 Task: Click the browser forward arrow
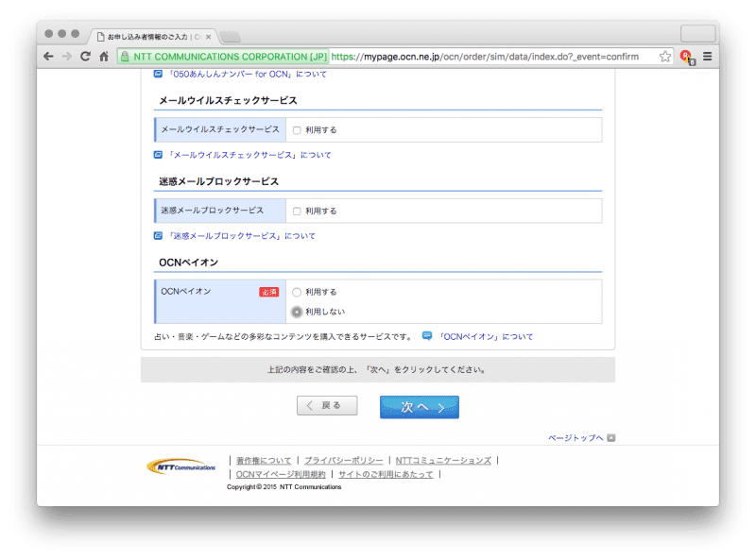67,57
